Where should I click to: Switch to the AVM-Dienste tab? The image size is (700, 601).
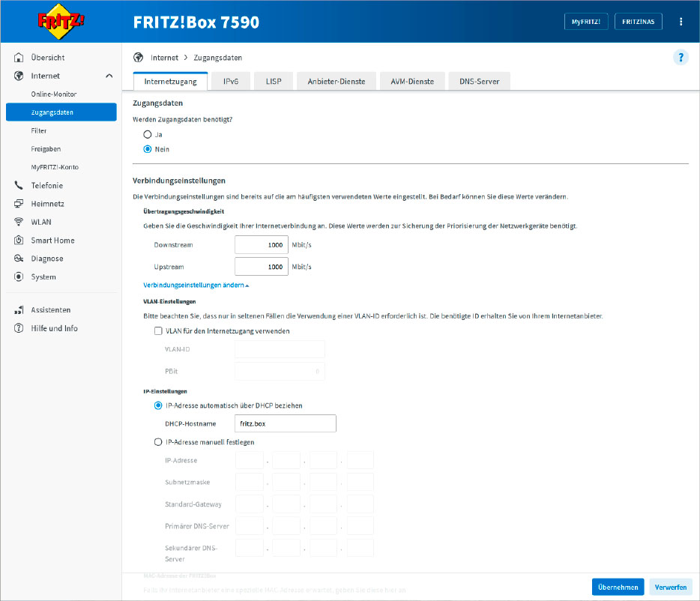pyautogui.click(x=412, y=81)
